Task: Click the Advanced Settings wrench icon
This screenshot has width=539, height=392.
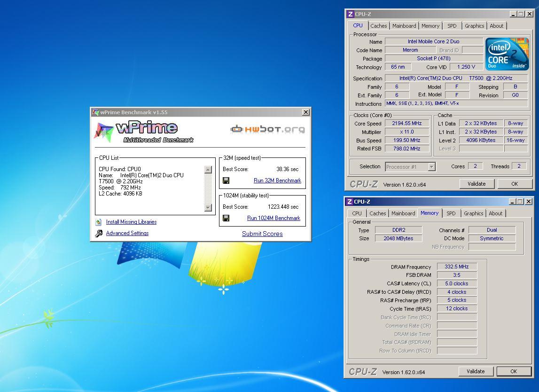Action: (99, 234)
